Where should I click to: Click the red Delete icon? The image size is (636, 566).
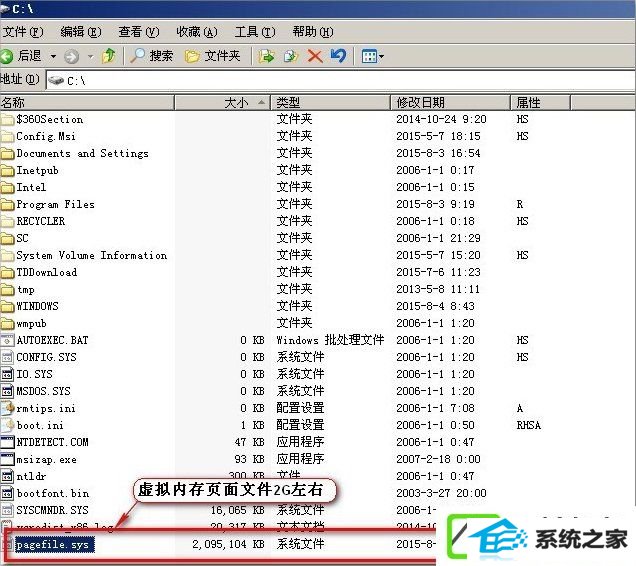(315, 56)
